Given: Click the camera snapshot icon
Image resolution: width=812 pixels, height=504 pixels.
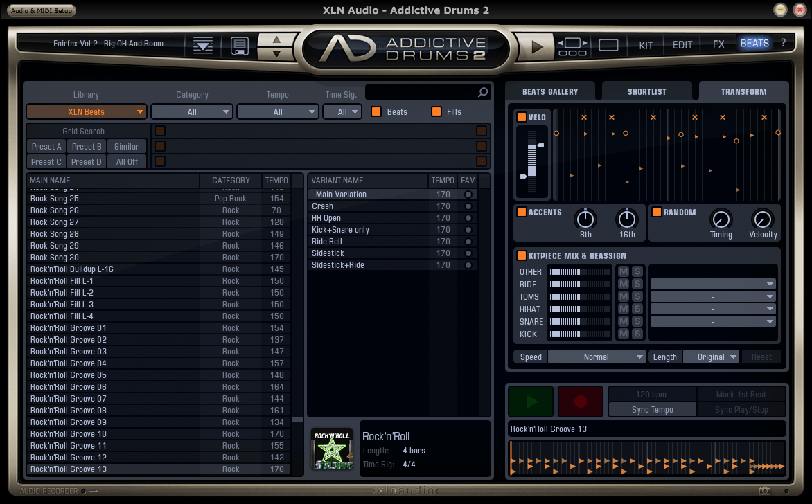Looking at the screenshot, I should coord(764,491).
